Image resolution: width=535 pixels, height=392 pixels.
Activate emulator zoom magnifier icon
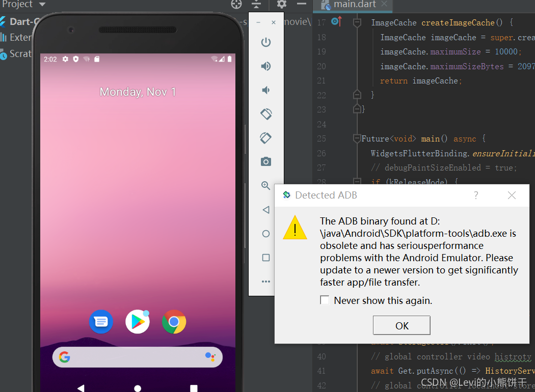(266, 185)
